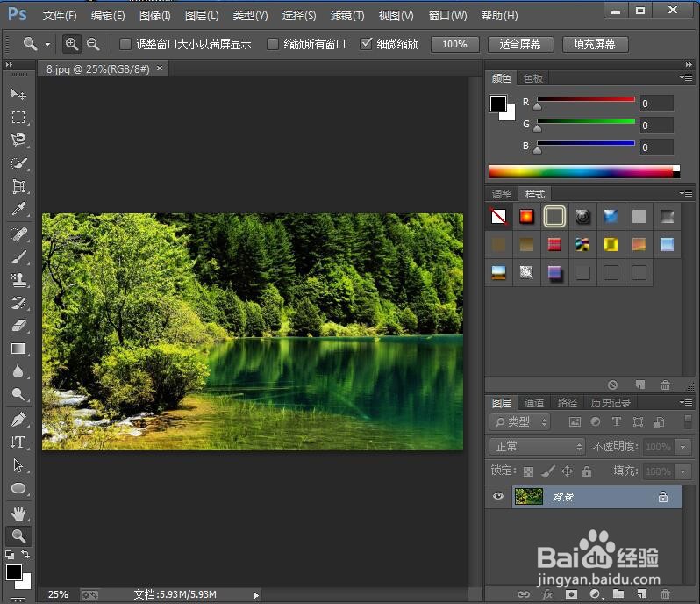Screen dimensions: 700x604
Task: Open layer style fx menu
Action: (547, 594)
